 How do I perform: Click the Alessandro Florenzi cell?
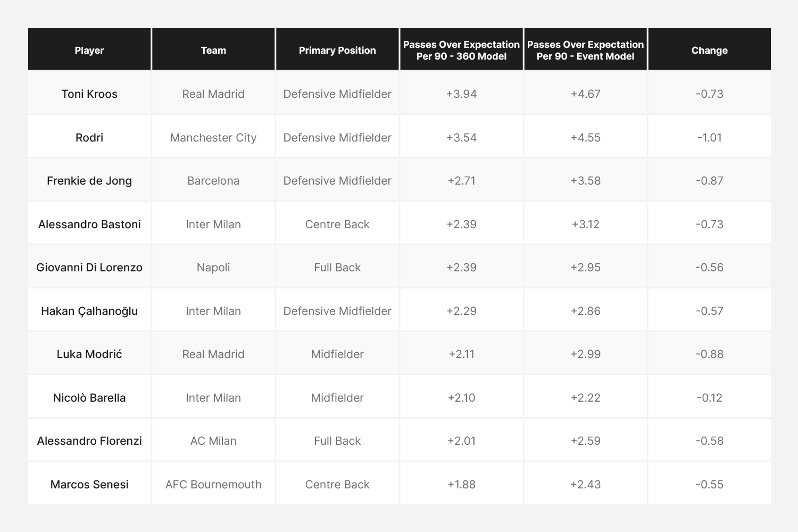tap(89, 441)
